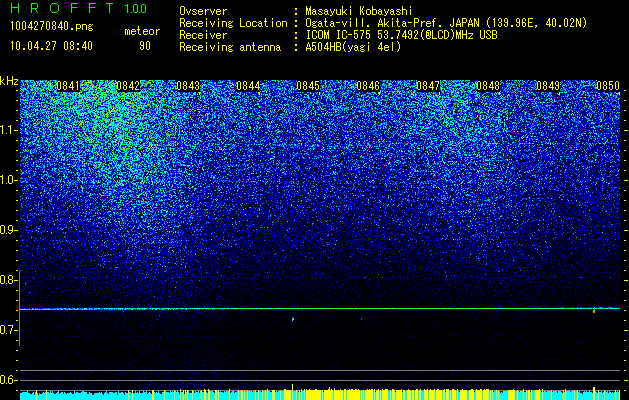Click the Receiver field label
The height and width of the screenshot is (400, 629).
point(203,35)
